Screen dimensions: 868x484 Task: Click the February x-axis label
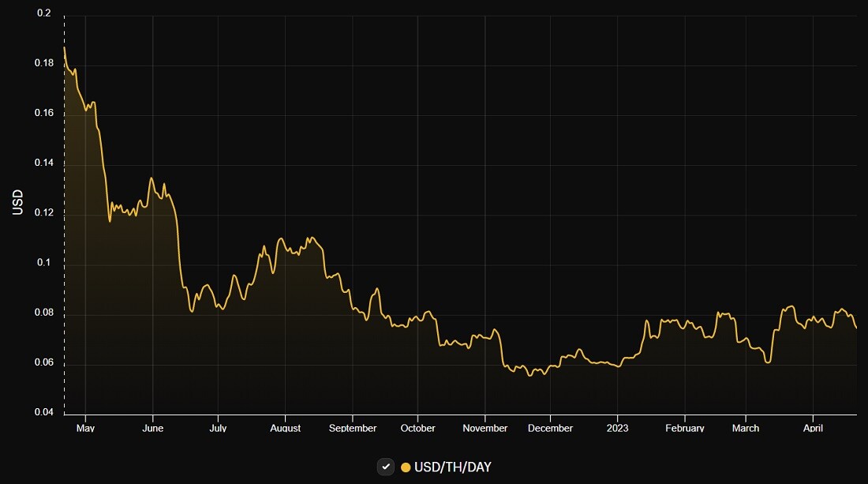[685, 428]
